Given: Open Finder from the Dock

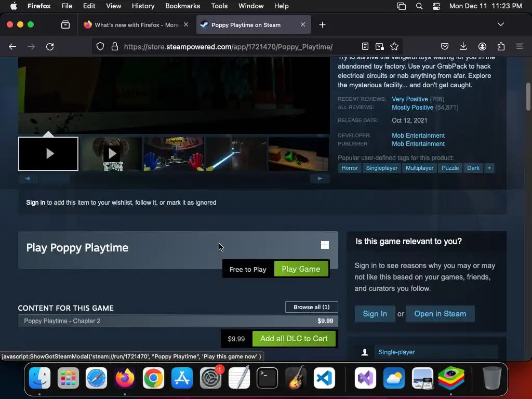Looking at the screenshot, I should pos(39,378).
